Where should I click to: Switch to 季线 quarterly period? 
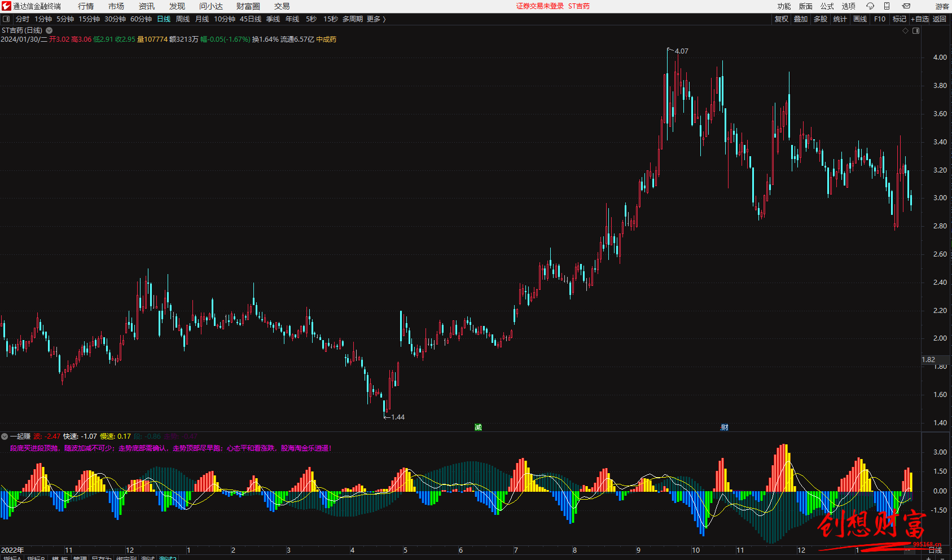273,19
